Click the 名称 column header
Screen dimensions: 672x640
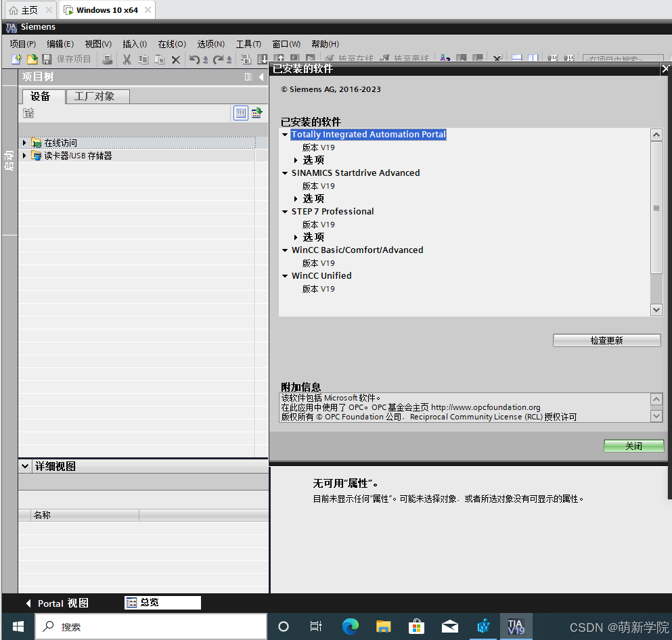(85, 515)
